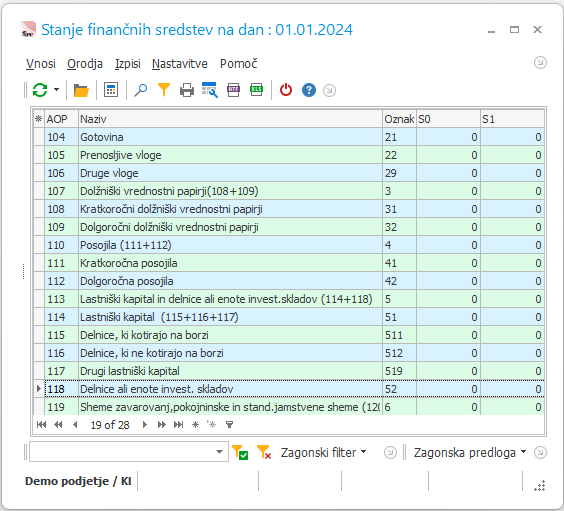The height and width of the screenshot is (511, 564).
Task: Click the orange funnel filter icon
Action: [x=164, y=90]
